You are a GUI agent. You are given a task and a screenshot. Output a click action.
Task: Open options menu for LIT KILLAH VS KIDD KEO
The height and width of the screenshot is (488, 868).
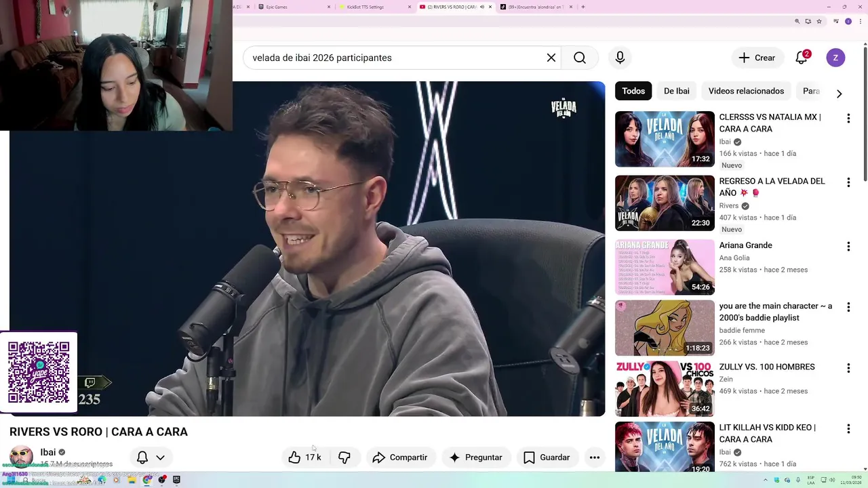[848, 429]
